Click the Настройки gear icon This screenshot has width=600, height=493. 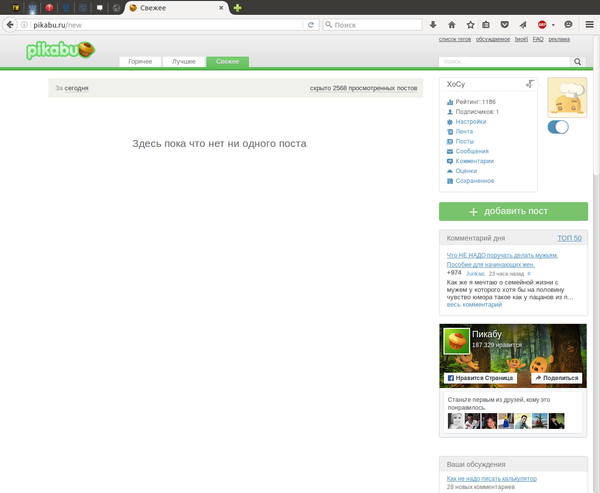pos(450,122)
